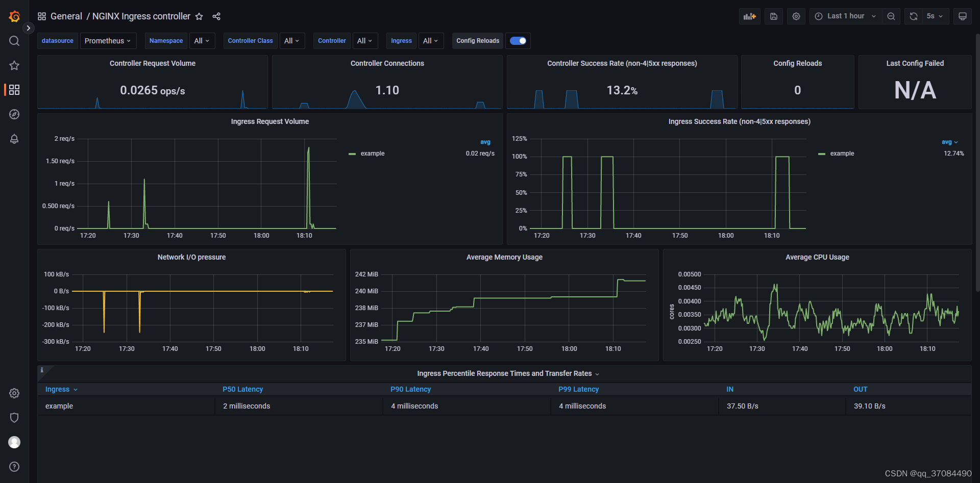
Task: Open the Last 1 hour time picker
Action: point(845,16)
